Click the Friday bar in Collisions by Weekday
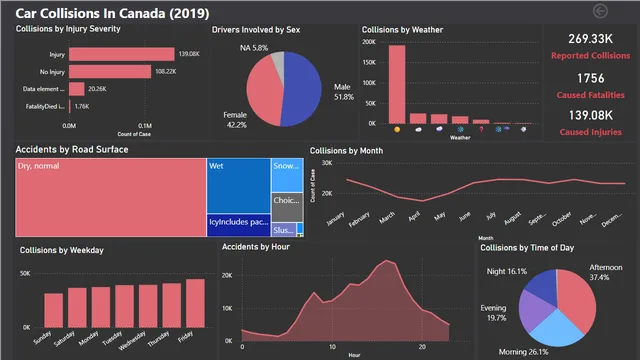Screen dimensions: 640x360 coord(196,303)
